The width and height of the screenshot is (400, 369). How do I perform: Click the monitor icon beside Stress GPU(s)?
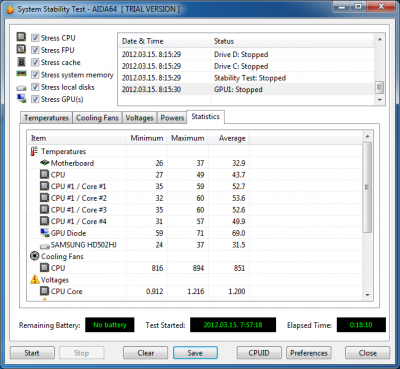[x=21, y=99]
